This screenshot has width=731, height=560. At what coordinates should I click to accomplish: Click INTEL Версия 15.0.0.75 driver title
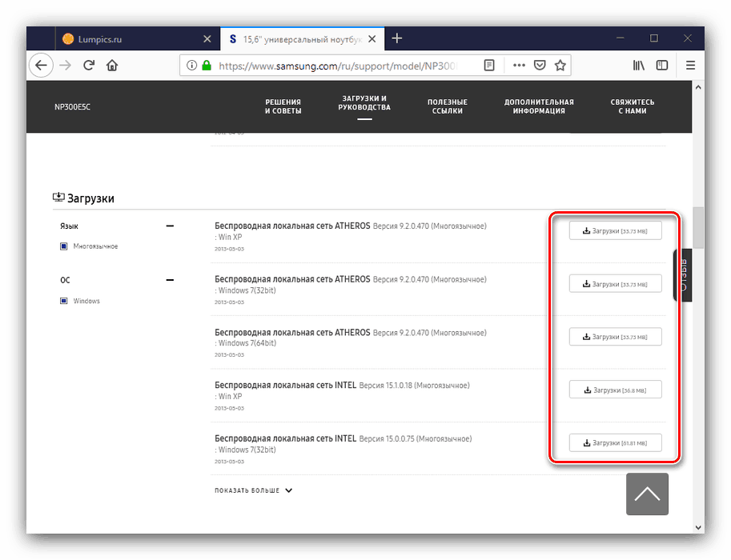(343, 438)
